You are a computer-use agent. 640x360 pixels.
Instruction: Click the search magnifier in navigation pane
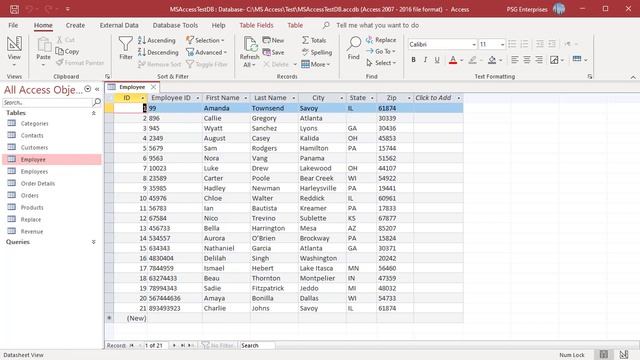click(x=97, y=102)
